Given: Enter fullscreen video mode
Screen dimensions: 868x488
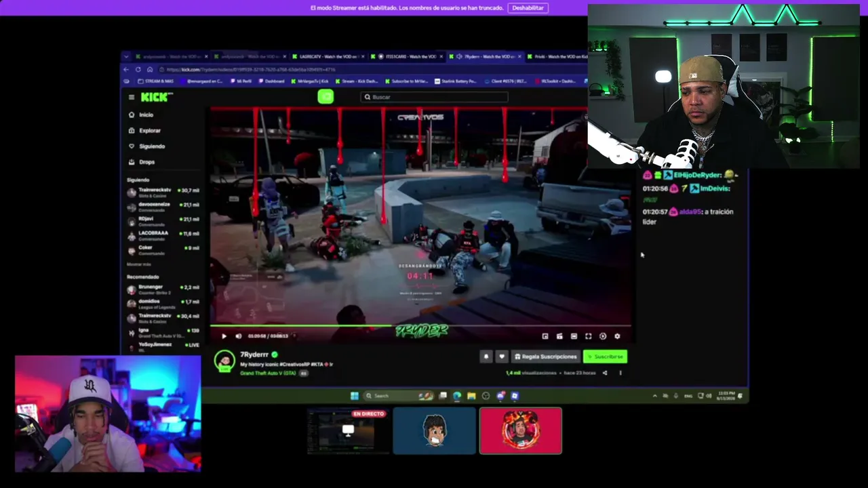Looking at the screenshot, I should (x=588, y=336).
